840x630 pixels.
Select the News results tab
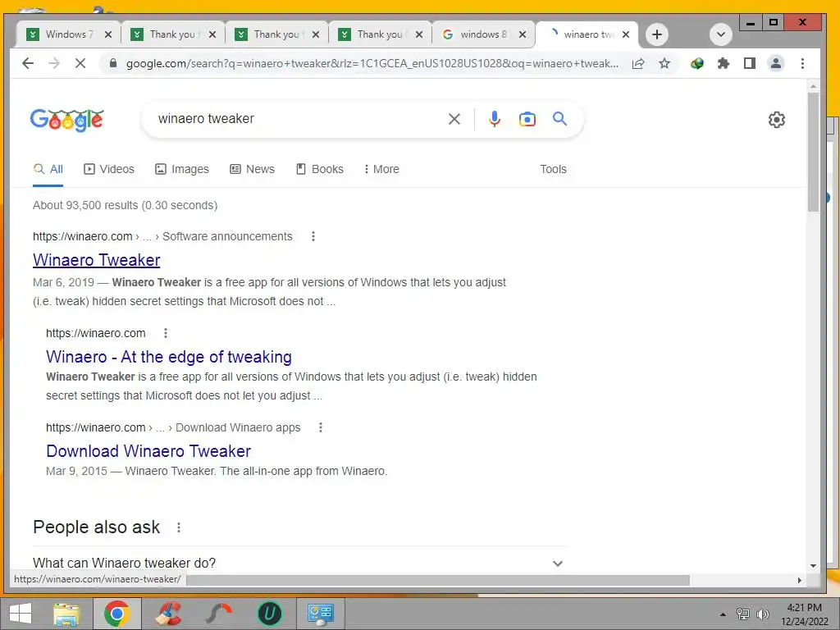click(252, 169)
